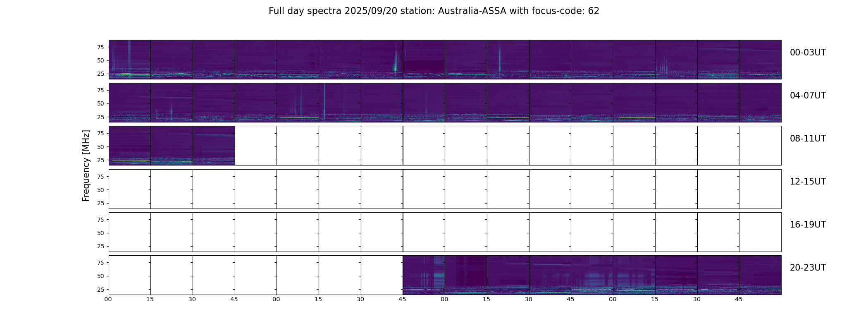Click the first spectrogram panel in 00-03UT row

(x=129, y=59)
